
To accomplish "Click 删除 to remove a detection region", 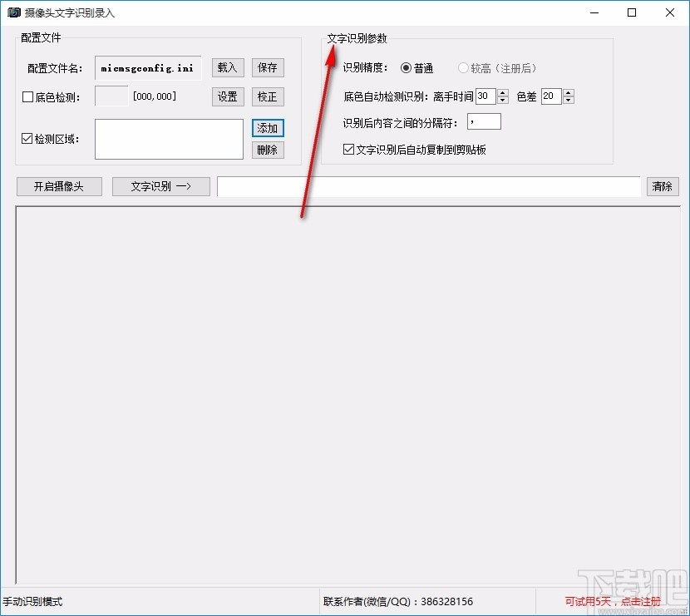I will click(x=268, y=150).
